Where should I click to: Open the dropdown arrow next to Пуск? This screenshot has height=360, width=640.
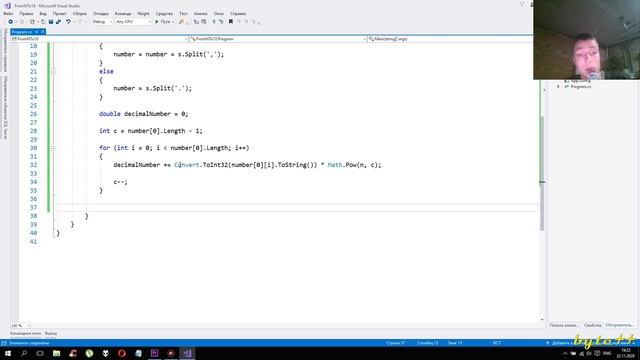pyautogui.click(x=173, y=22)
